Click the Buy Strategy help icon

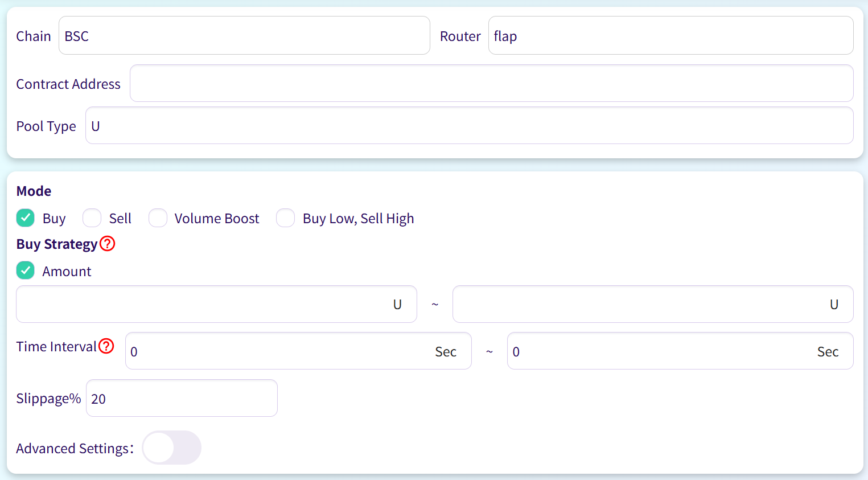(x=108, y=244)
